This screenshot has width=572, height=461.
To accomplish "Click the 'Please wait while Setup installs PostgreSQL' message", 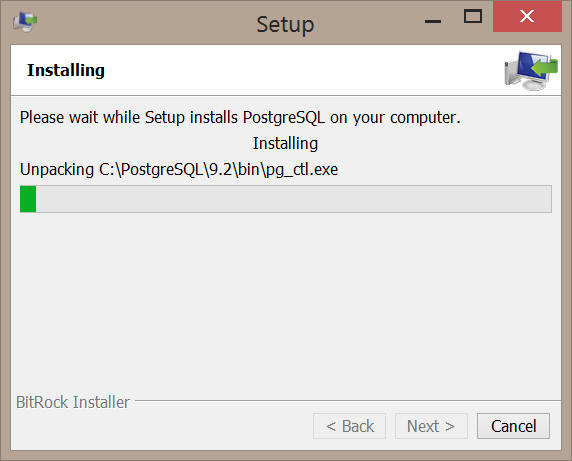I will coord(240,117).
